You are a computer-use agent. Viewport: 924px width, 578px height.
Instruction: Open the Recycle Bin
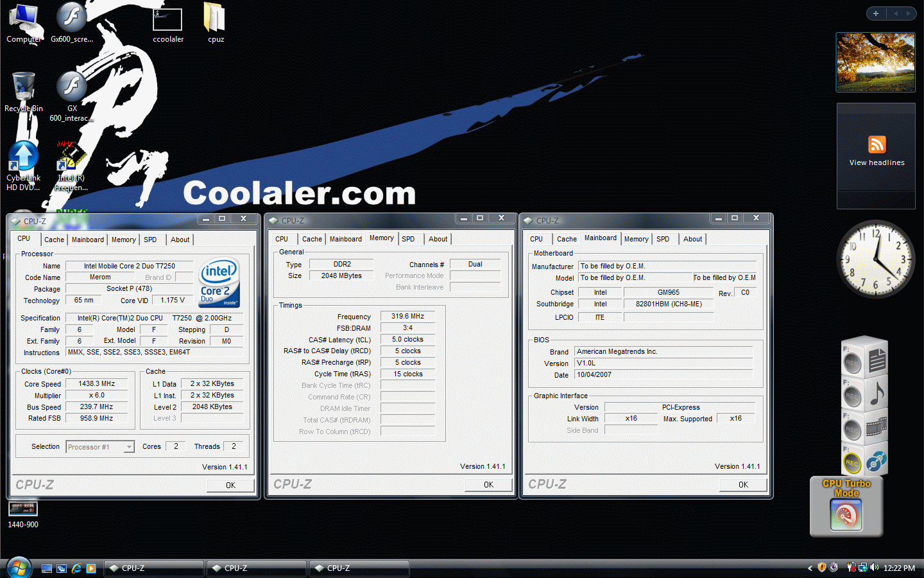click(24, 92)
